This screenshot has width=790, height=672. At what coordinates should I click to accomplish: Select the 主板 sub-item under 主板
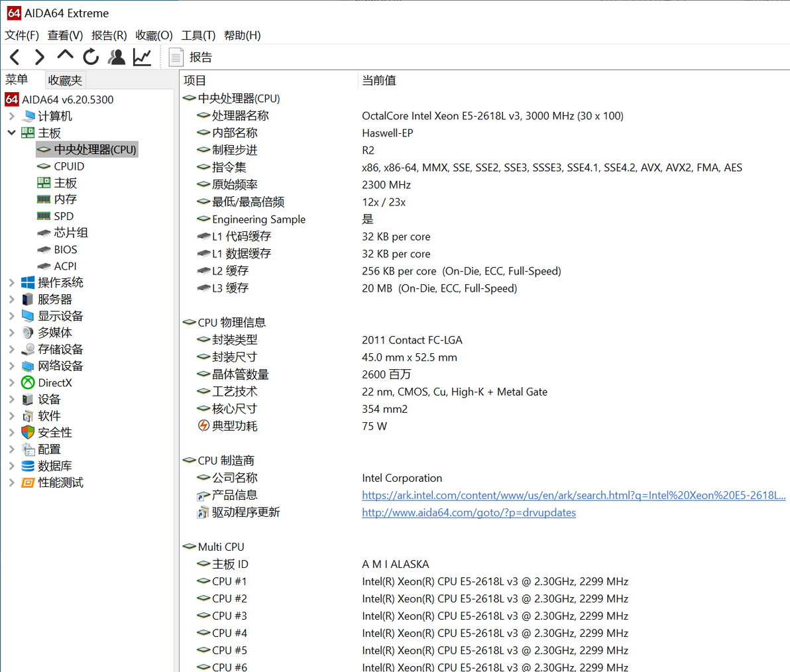(x=57, y=183)
